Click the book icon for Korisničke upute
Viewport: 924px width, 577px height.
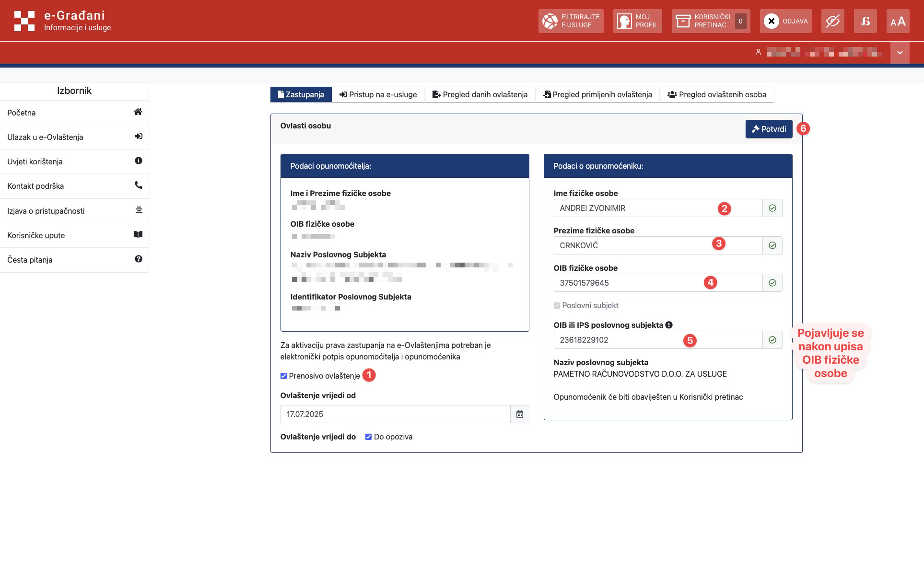pos(138,235)
